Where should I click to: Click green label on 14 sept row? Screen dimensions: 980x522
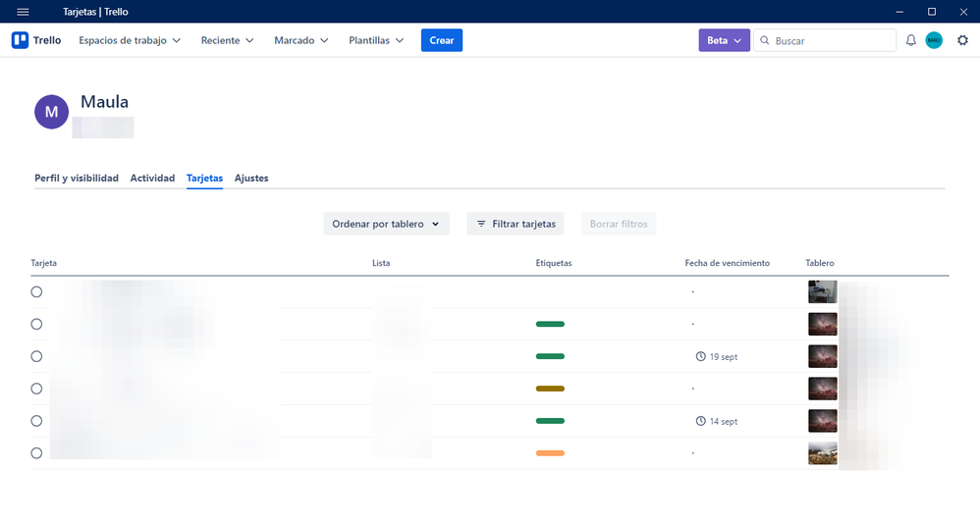(x=550, y=421)
